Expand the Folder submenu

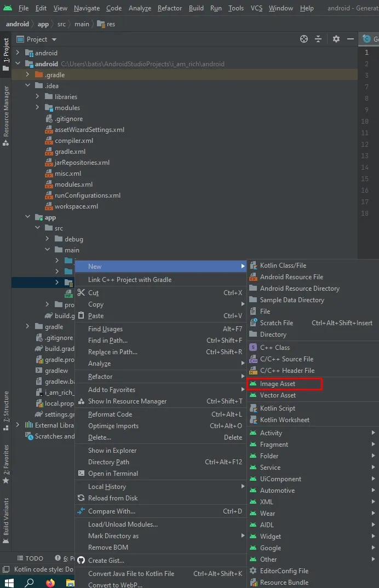(313, 456)
